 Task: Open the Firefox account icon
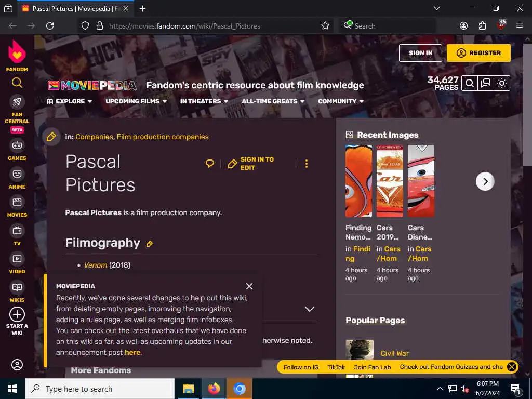463,26
